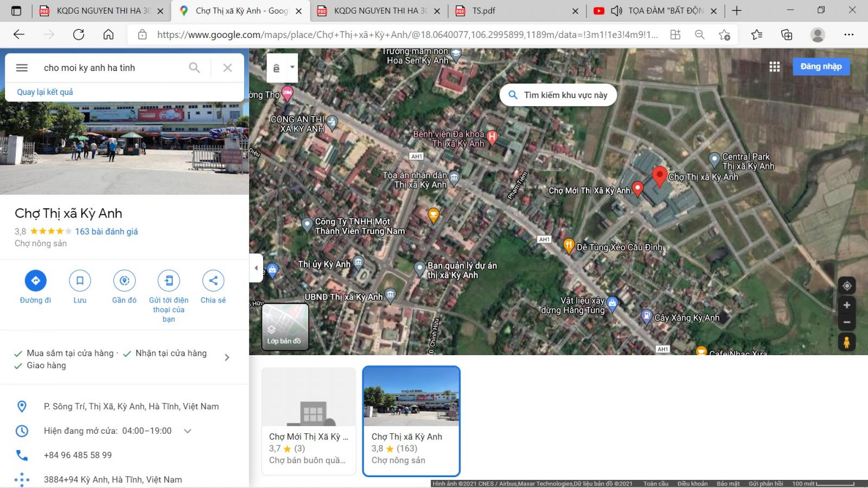Open the Google Maps hamburger menu

click(22, 68)
